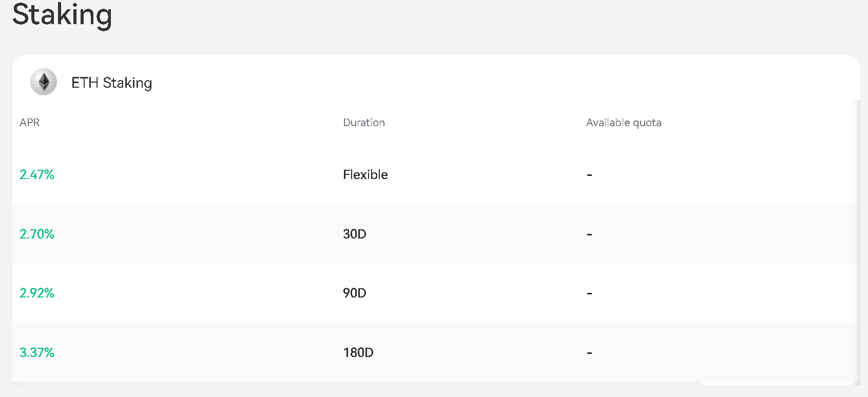This screenshot has width=868, height=397.
Task: Select the APR column header
Action: [29, 123]
